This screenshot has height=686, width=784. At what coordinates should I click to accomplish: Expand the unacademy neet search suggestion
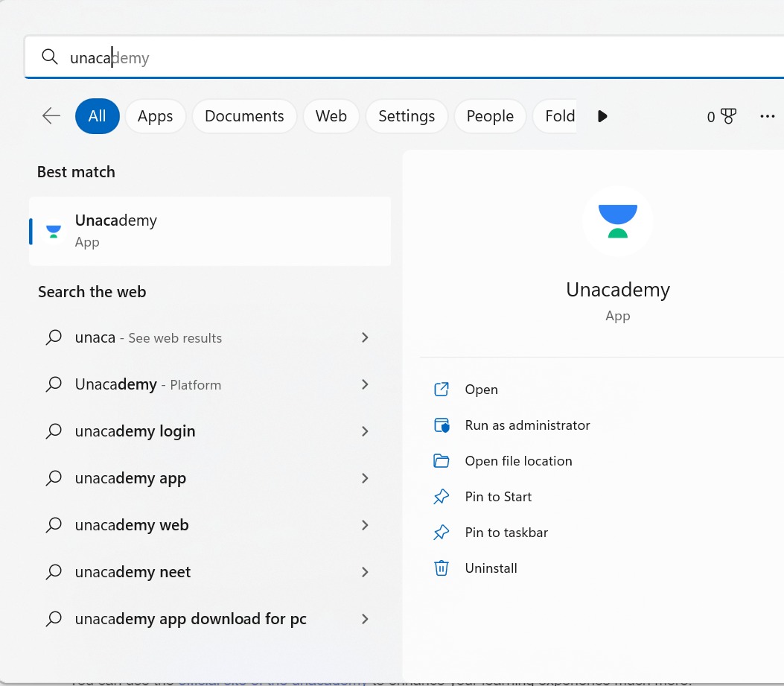(365, 572)
